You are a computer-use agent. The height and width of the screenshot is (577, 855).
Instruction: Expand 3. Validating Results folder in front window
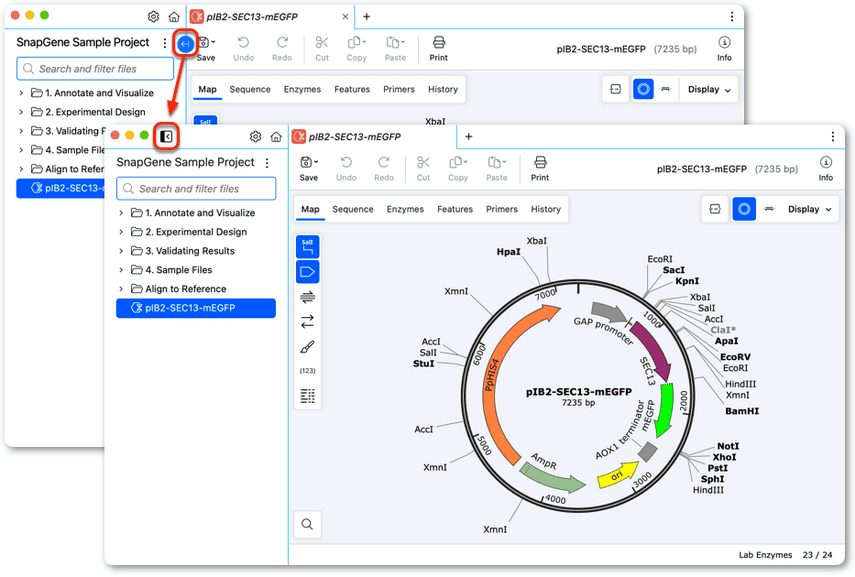click(x=121, y=251)
